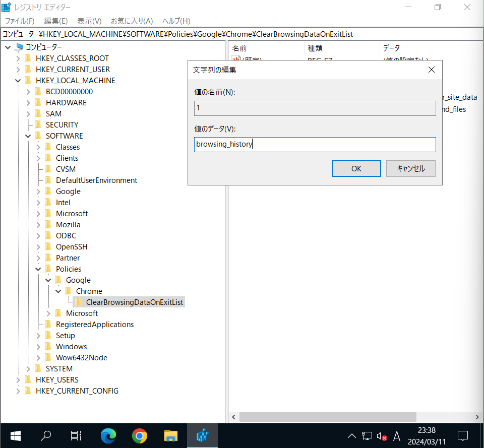Select the HARDWARE key
This screenshot has width=484, height=448.
(66, 103)
